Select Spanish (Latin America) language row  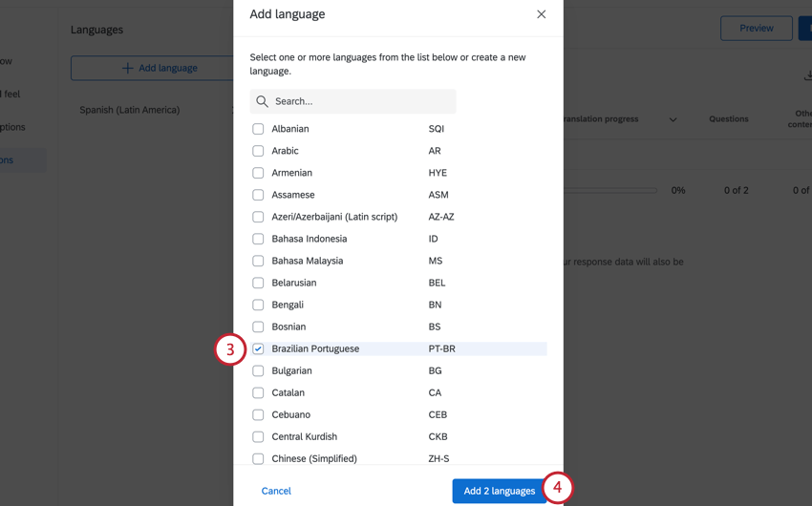(130, 110)
